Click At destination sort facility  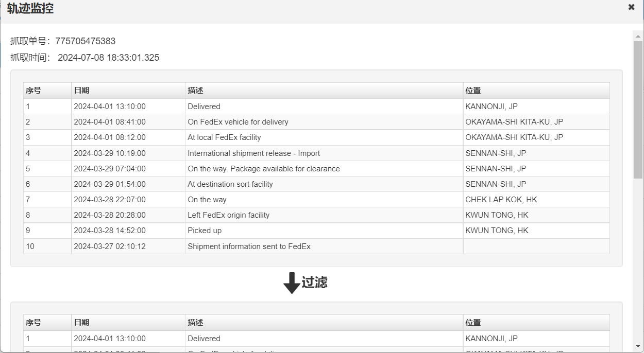230,184
